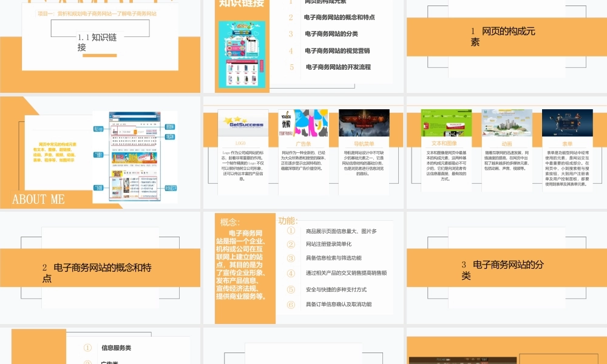Click the 优购 advertisement banner image
Viewport: 607px width, 364px height.
click(x=303, y=123)
